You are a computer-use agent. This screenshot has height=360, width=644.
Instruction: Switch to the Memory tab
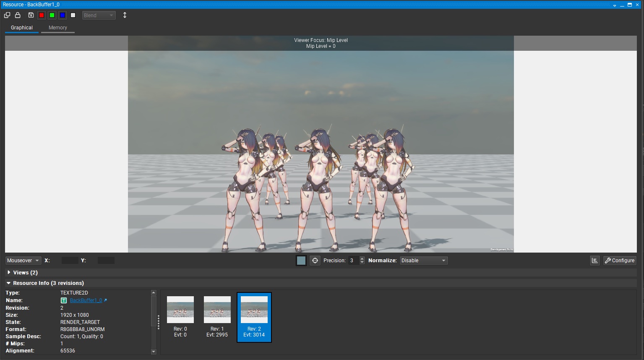coord(57,28)
